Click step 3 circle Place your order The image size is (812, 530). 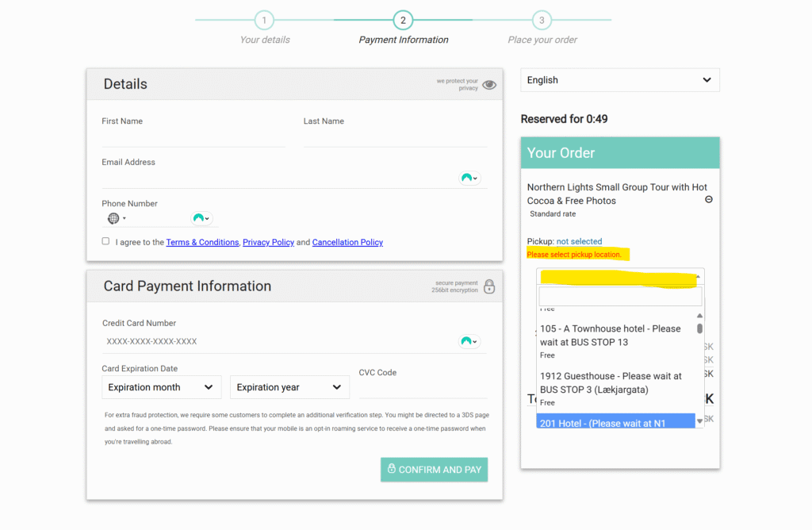click(542, 21)
